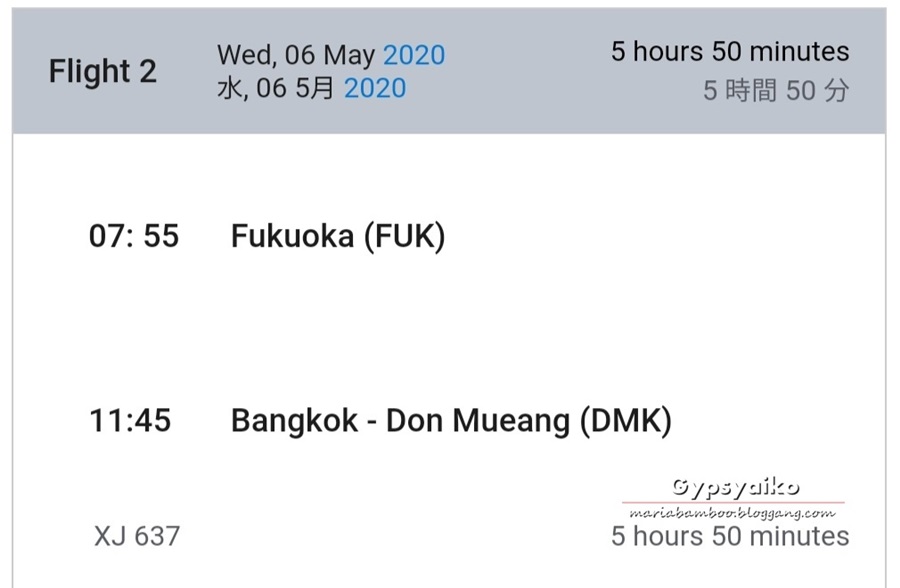Click the header duration 5 hours 50 minutes
The image size is (900, 588).
click(730, 52)
